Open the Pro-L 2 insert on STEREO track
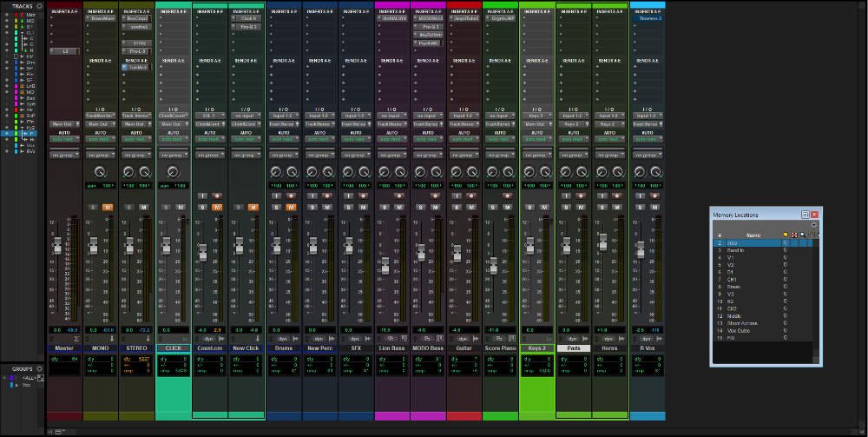868x437 pixels. click(137, 51)
